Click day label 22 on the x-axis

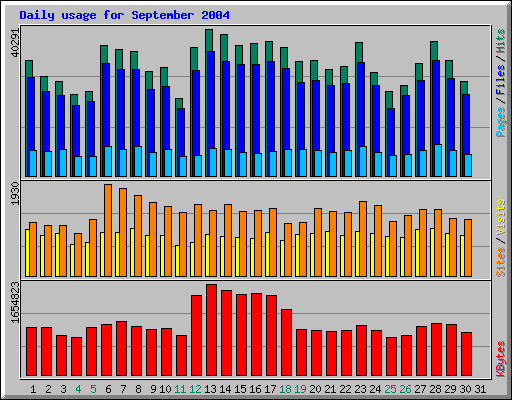click(345, 389)
